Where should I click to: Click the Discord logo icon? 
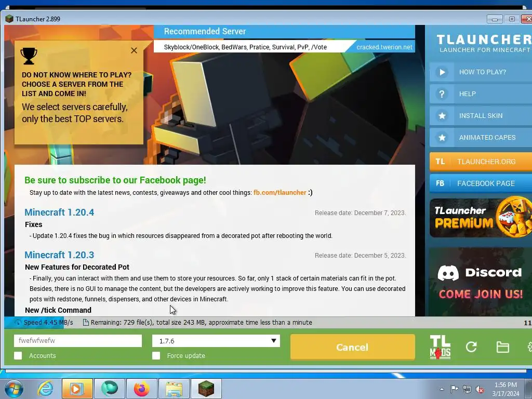coord(448,273)
